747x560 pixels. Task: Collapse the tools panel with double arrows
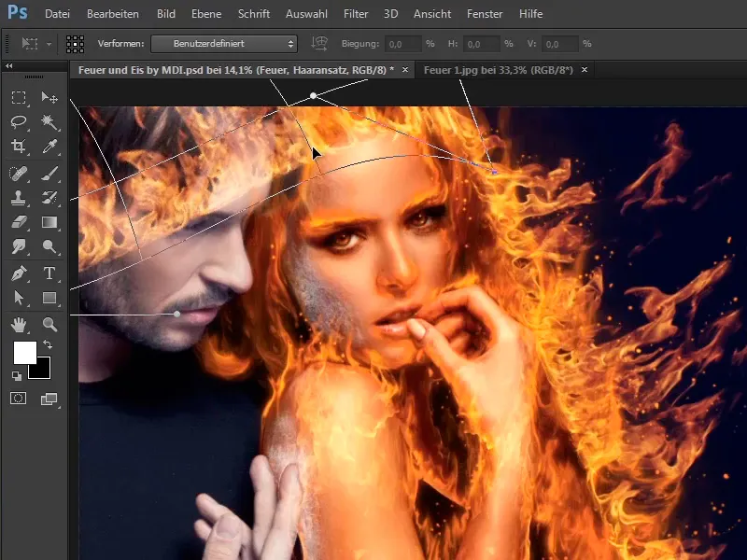pos(9,66)
